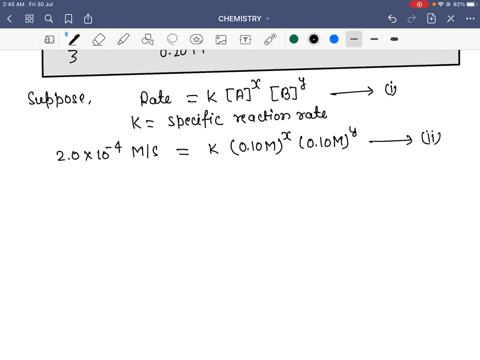The height and width of the screenshot is (360, 480).
Task: Select the Highlighter tool
Action: [x=123, y=40]
